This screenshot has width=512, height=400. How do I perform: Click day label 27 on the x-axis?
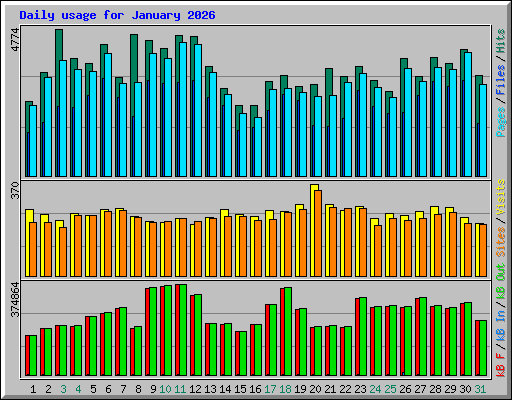(420, 389)
